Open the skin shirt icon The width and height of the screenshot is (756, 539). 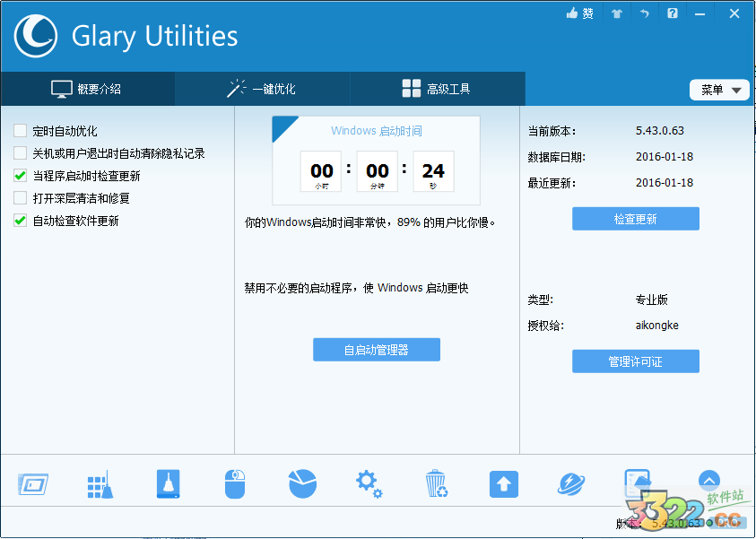click(617, 14)
